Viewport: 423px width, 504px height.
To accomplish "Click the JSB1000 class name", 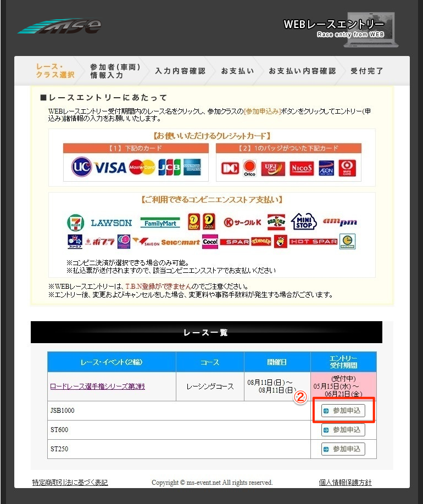I will [x=63, y=411].
